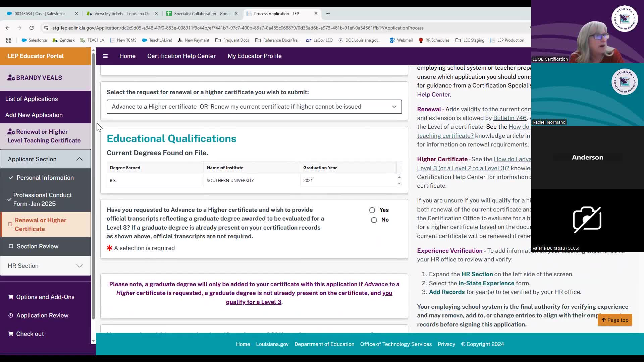The image size is (644, 362).
Task: Click the Application Review clock icon
Action: (10, 315)
